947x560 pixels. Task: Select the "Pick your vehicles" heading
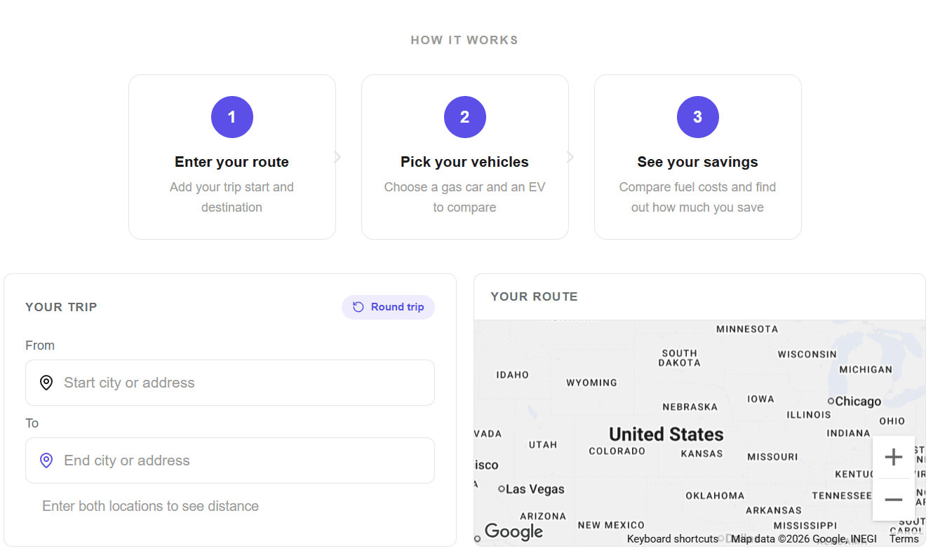[x=465, y=162]
